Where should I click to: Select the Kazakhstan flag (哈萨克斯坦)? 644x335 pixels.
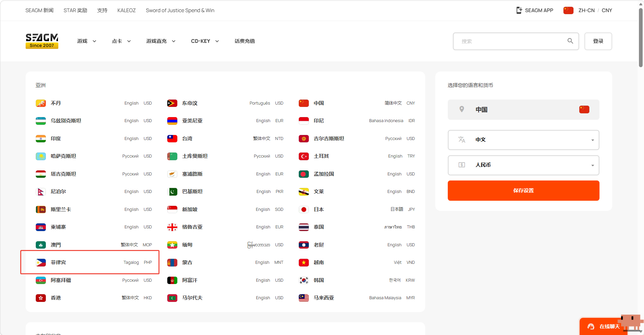(x=41, y=156)
